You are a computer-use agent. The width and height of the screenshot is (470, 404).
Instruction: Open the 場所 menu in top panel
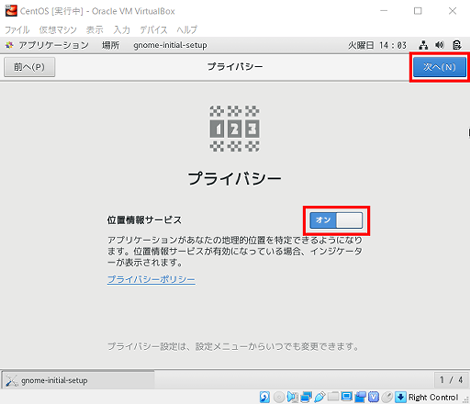coord(110,45)
